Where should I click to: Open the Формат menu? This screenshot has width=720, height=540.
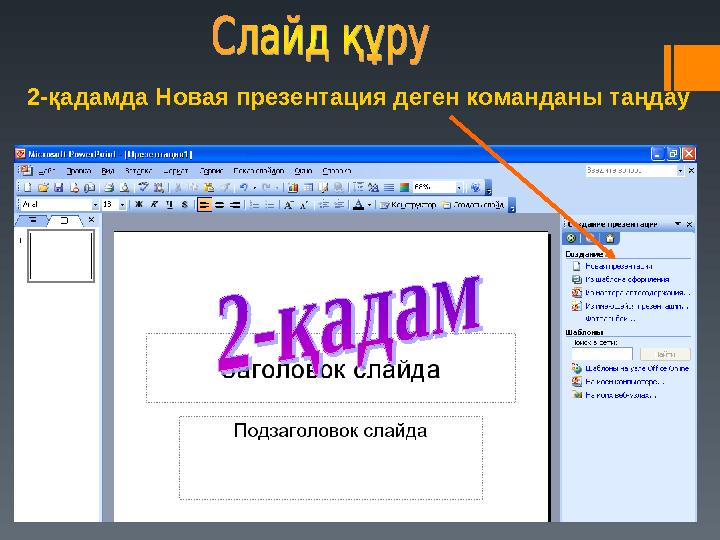(x=176, y=171)
